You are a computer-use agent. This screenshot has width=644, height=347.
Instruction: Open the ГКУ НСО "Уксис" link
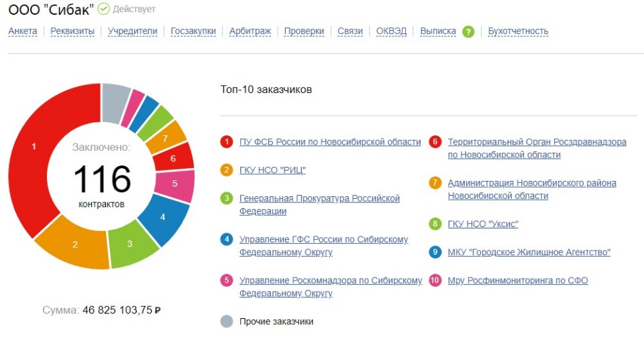pos(483,224)
